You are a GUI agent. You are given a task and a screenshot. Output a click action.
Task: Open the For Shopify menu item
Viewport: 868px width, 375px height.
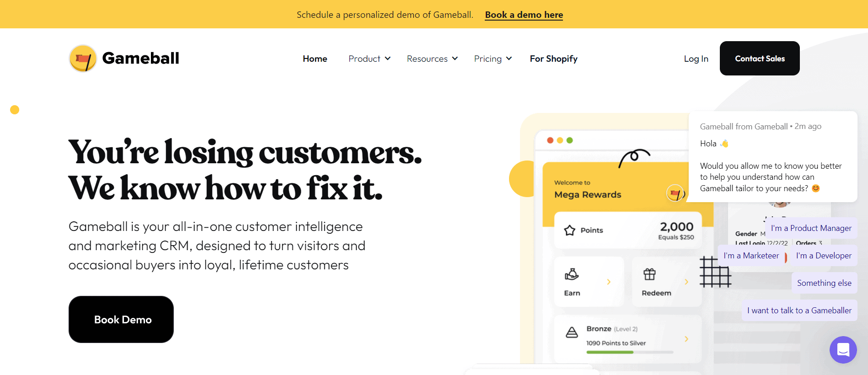point(553,59)
